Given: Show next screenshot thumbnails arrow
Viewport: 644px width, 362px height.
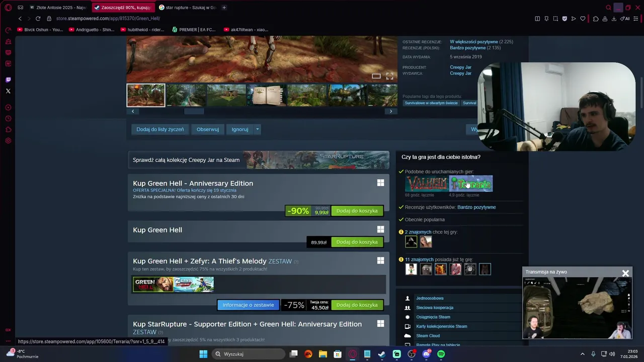Looking at the screenshot, I should click(x=391, y=111).
